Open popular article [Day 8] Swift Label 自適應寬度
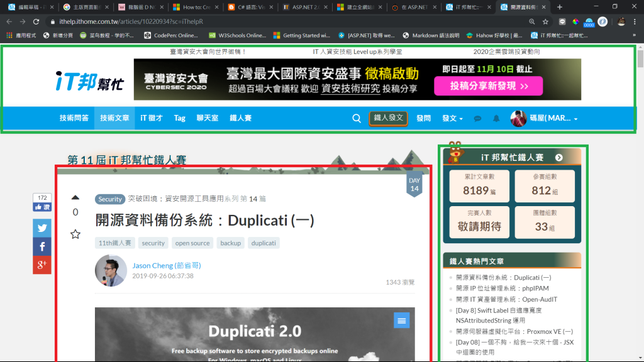This screenshot has height=362, width=644. tap(499, 315)
